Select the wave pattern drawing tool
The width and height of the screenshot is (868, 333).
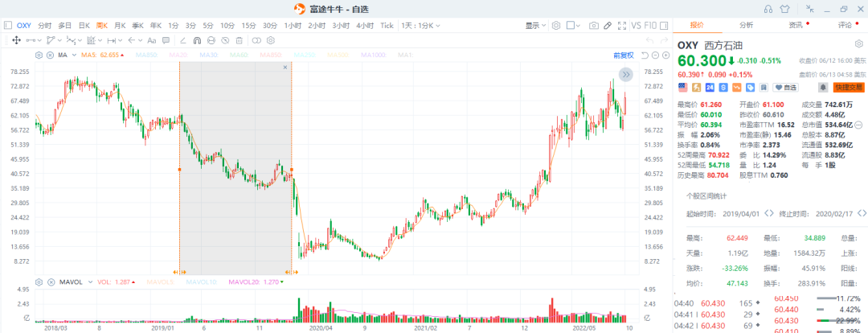72,40
